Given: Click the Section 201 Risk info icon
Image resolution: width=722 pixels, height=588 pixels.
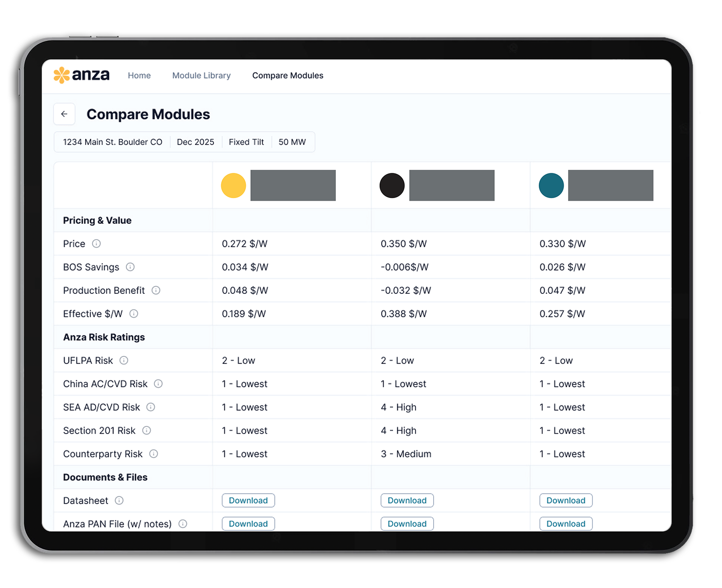Looking at the screenshot, I should [146, 431].
